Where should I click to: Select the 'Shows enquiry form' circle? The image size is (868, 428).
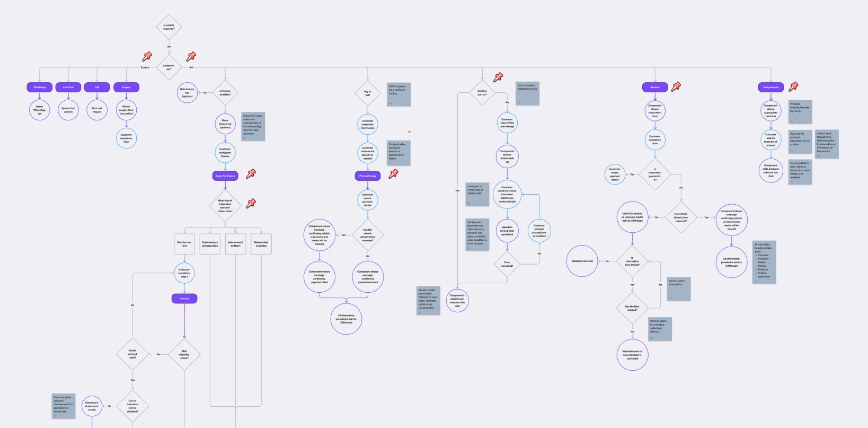[x=126, y=110]
